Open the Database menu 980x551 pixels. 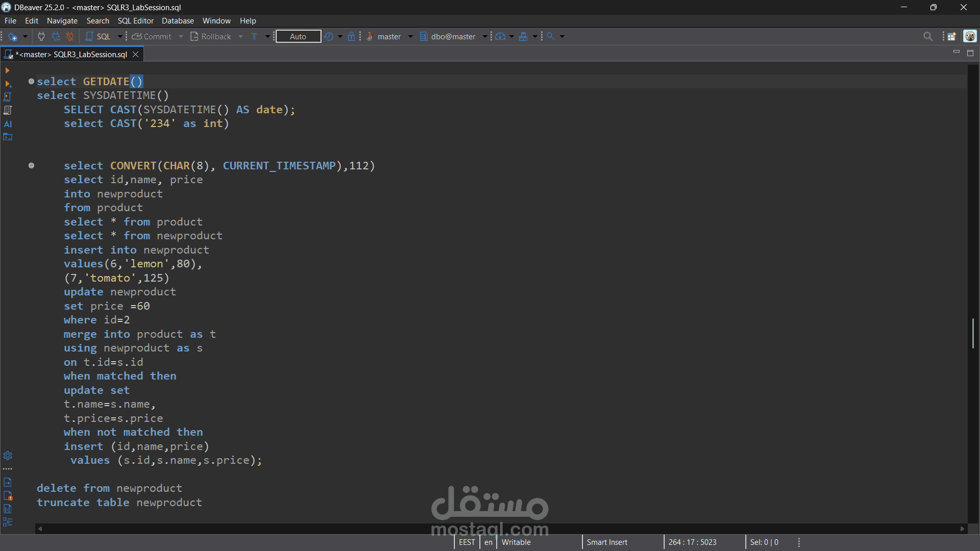[x=178, y=21]
